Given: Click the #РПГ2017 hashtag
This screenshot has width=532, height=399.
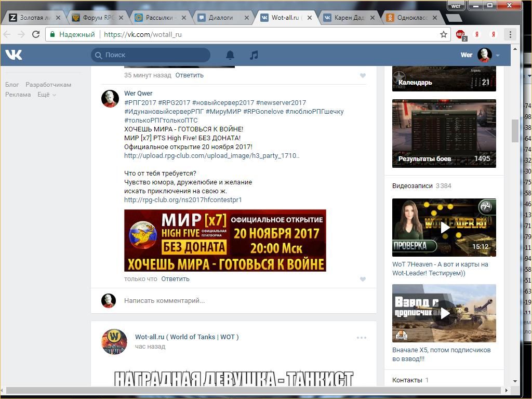Looking at the screenshot, I should pyautogui.click(x=140, y=102).
